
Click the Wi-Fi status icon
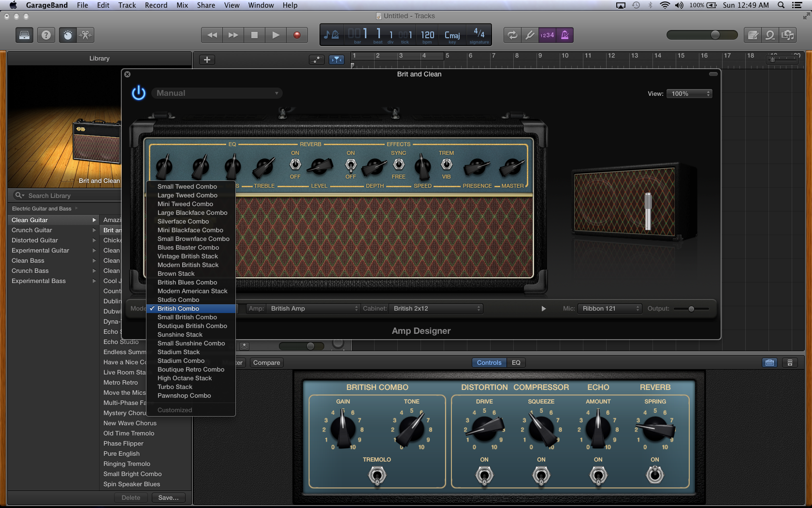click(x=665, y=5)
